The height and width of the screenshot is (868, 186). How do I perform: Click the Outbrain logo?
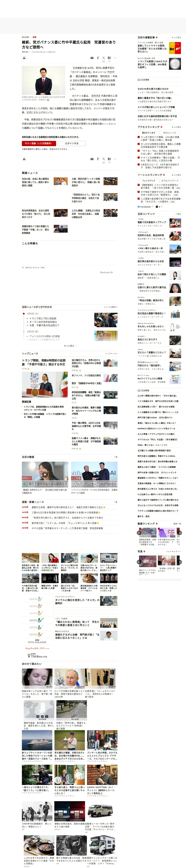[106, 272]
